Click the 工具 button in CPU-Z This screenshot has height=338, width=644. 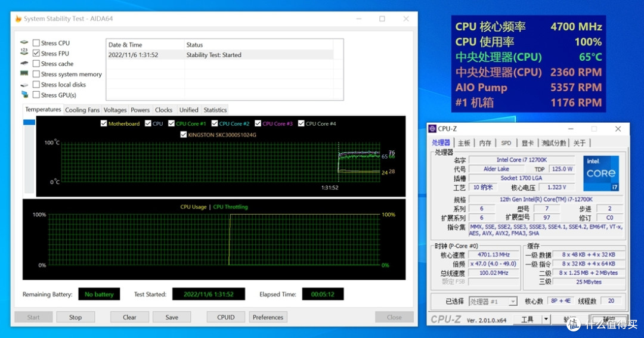[x=527, y=319]
